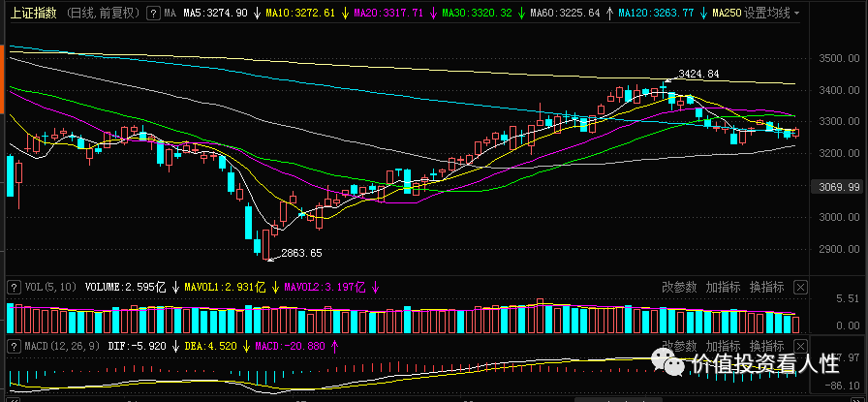Screen dimensions: 868x402
Task: Click 改参数 in the VOL panel
Action: click(x=679, y=288)
